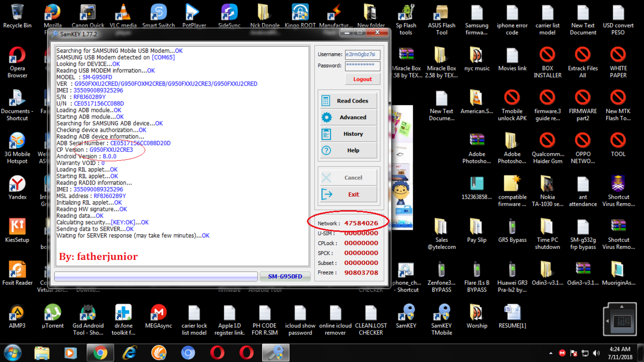Image resolution: width=644 pixels, height=362 pixels.
Task: Click the red Exit button in SamKEY
Action: click(348, 194)
